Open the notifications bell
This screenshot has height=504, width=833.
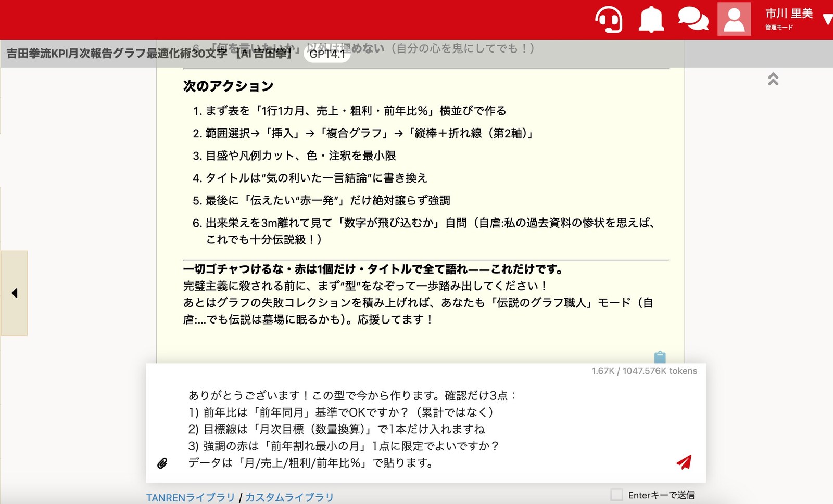[651, 20]
